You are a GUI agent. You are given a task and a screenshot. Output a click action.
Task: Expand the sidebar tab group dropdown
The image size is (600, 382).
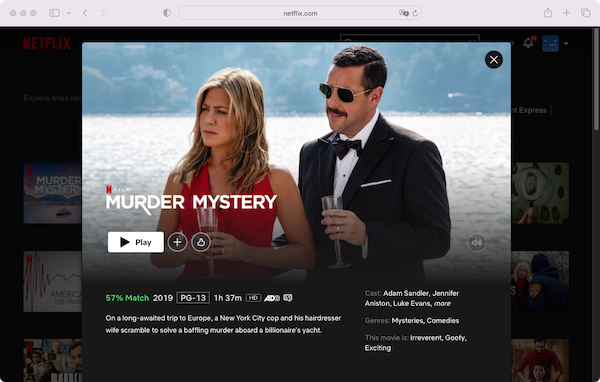click(68, 13)
